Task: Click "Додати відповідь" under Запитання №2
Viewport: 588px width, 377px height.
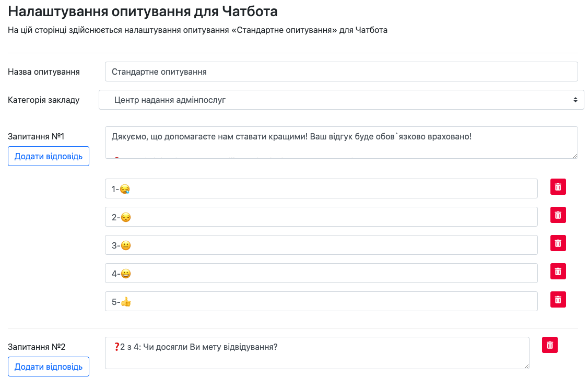Action: (49, 367)
